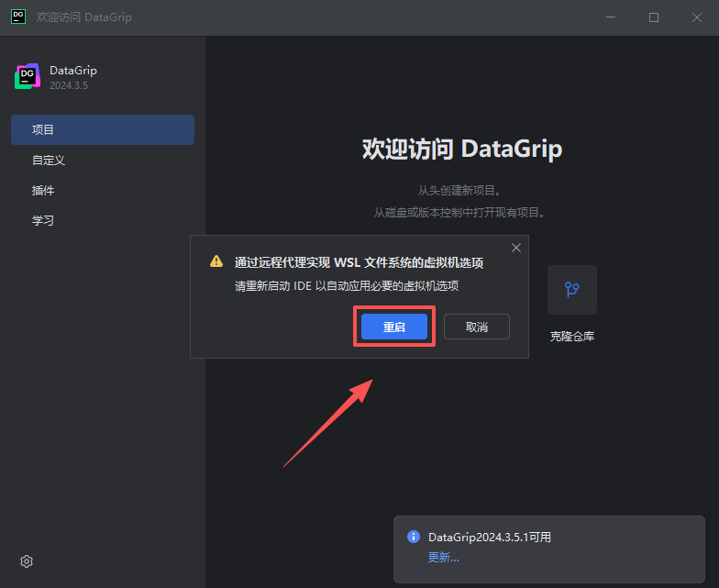The width and height of the screenshot is (719, 588).
Task: Click the version number 2024.3.5
Action: coord(68,85)
